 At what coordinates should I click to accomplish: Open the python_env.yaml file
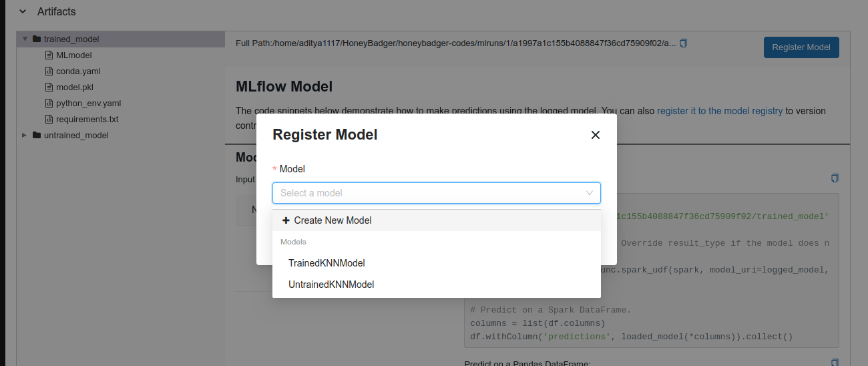tap(89, 103)
